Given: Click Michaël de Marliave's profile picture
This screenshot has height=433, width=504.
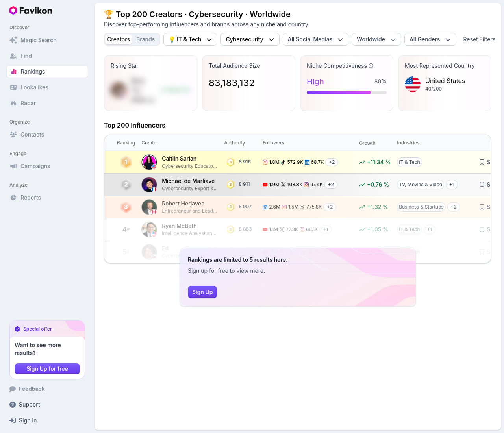Looking at the screenshot, I should coord(149,184).
